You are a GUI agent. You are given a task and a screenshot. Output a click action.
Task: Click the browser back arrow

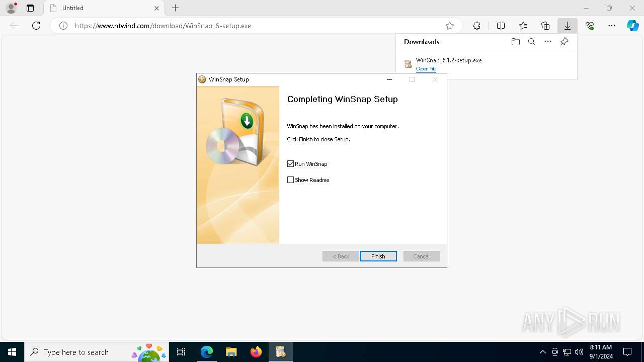pyautogui.click(x=14, y=26)
